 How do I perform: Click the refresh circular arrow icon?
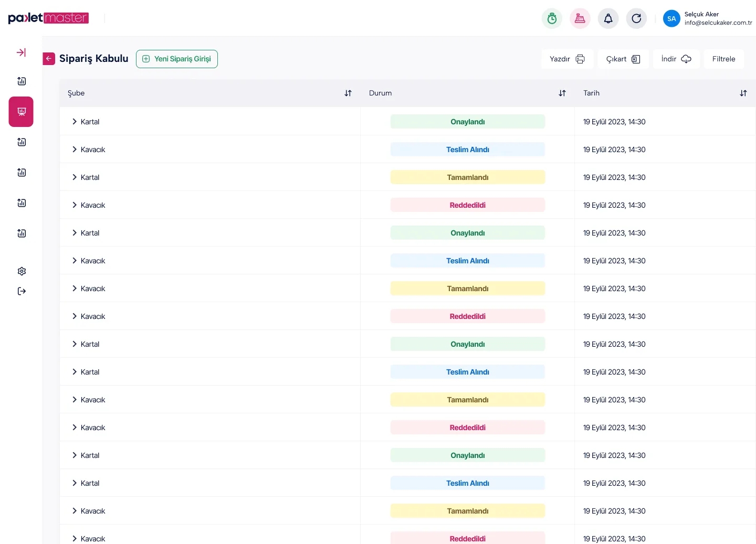click(x=636, y=18)
